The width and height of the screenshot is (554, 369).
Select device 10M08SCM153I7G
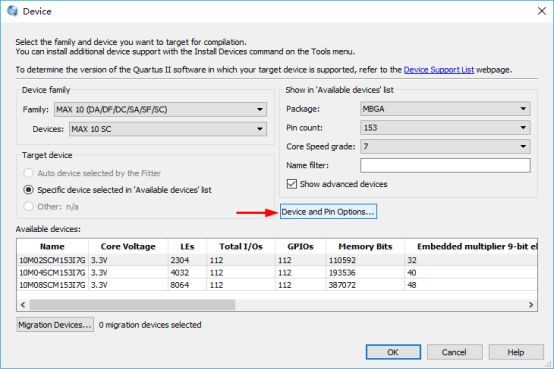tap(52, 285)
